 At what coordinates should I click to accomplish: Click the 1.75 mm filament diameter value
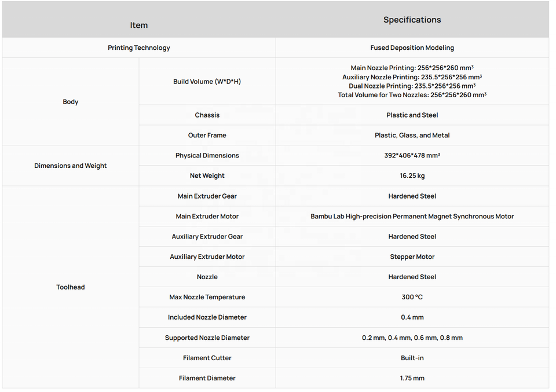click(x=412, y=378)
